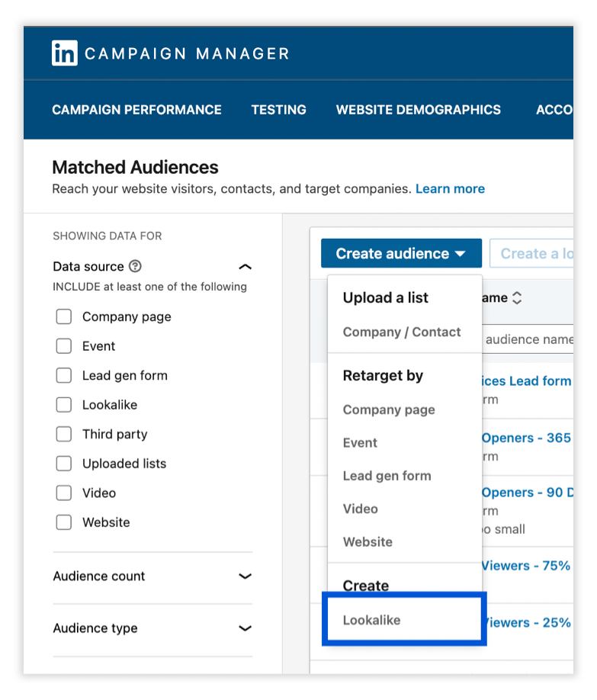
Task: Toggle the Third party checkbox
Action: coord(64,434)
